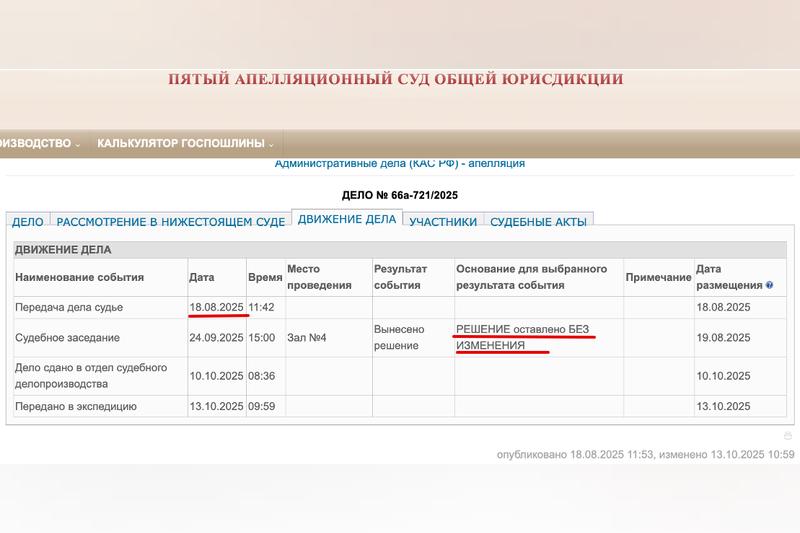
Task: Select the ДВИЖЕНИЕ ДЕЛА tab
Action: click(347, 220)
